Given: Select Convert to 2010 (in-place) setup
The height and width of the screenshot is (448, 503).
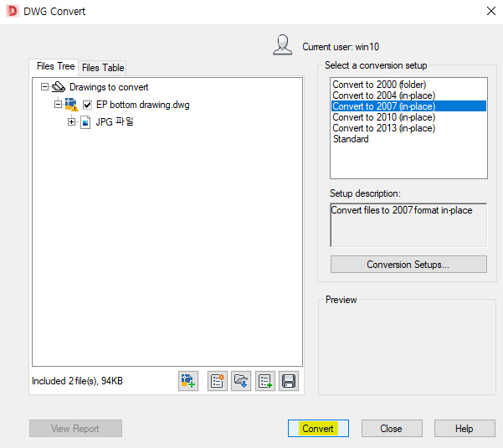Looking at the screenshot, I should [x=408, y=117].
